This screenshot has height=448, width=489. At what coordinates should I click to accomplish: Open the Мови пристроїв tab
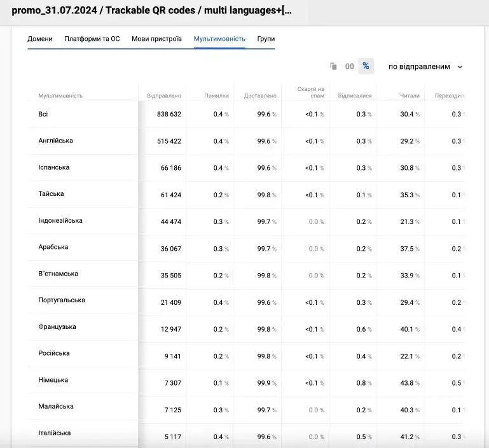[156, 39]
